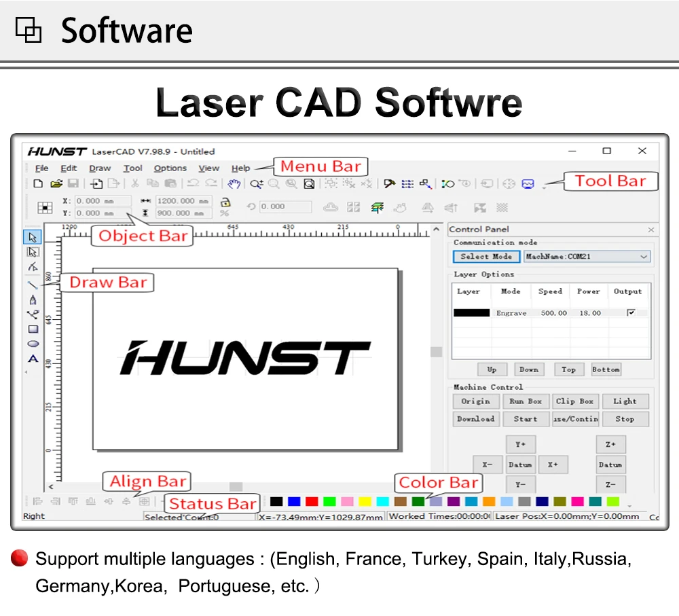Toggle the Output checkbox for Engrave layer

tap(631, 312)
